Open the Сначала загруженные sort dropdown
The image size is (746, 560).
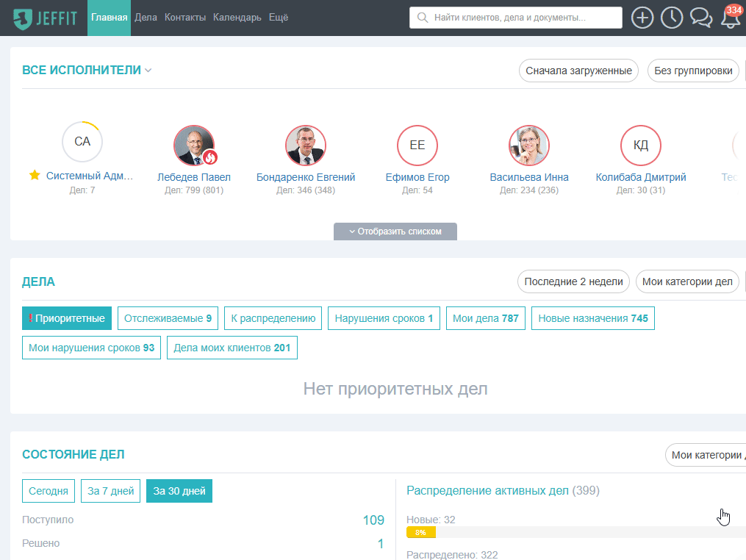578,71
